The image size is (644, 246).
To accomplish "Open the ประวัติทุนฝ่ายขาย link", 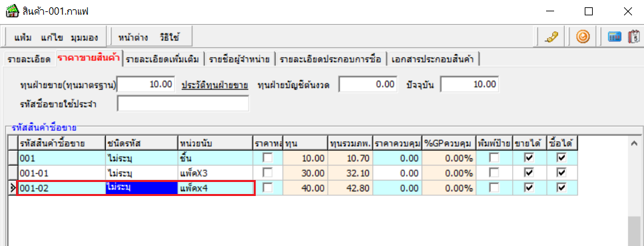I will (214, 85).
